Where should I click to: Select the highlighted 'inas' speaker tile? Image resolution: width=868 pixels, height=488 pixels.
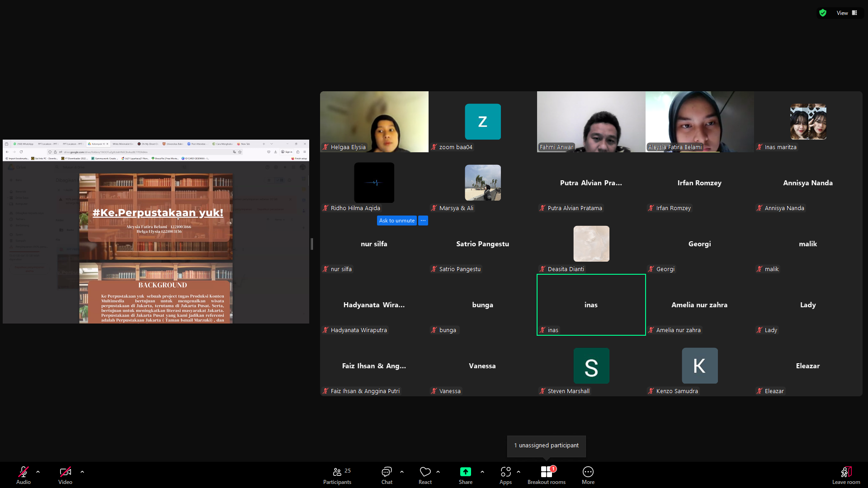click(591, 305)
